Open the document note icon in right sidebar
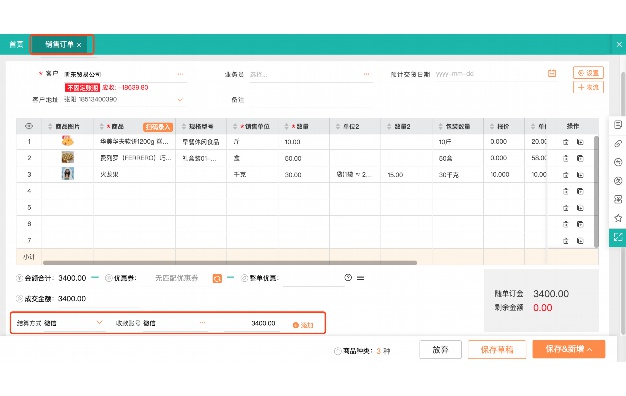 [618, 125]
